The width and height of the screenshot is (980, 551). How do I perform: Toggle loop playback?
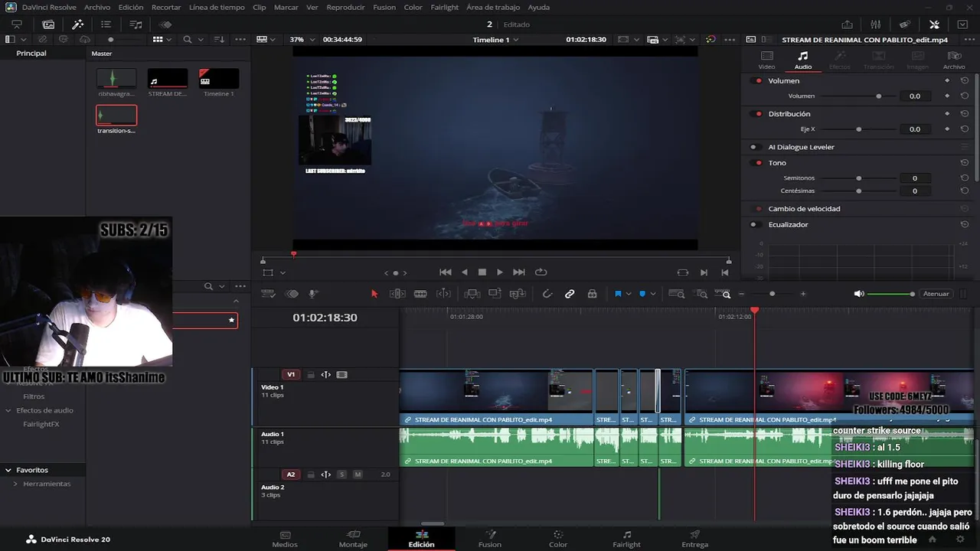pos(541,272)
